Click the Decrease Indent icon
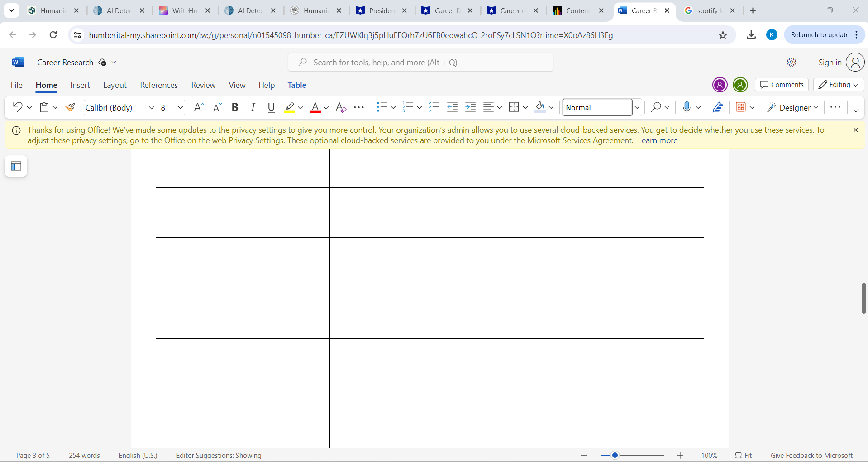 [452, 107]
